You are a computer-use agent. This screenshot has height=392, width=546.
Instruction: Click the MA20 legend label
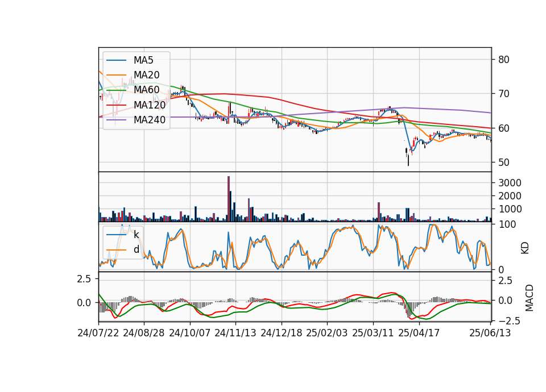147,75
